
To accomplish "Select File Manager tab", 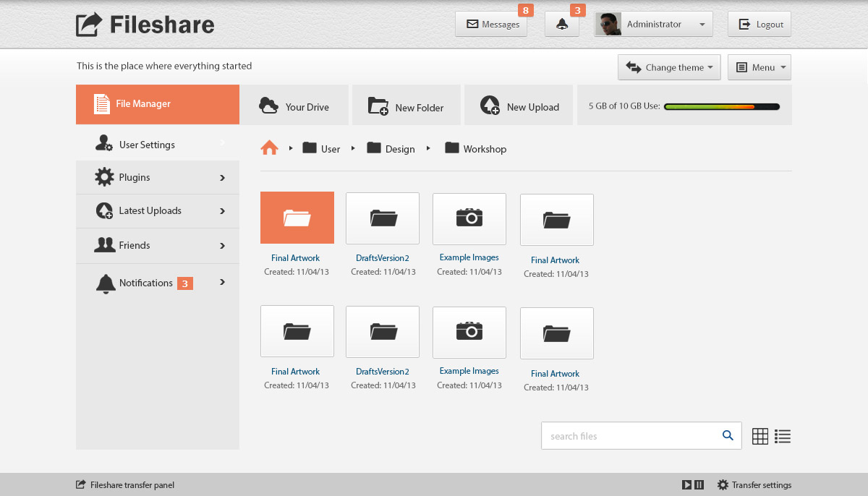I will [157, 104].
